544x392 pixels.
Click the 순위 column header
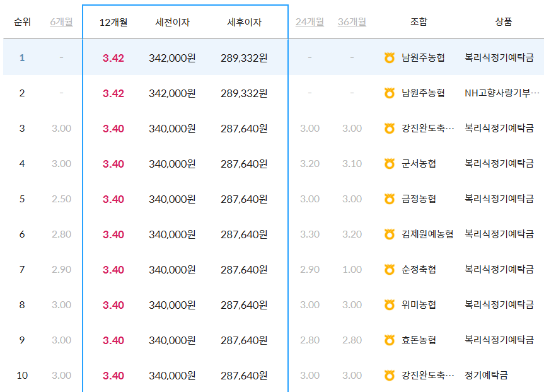click(x=22, y=22)
